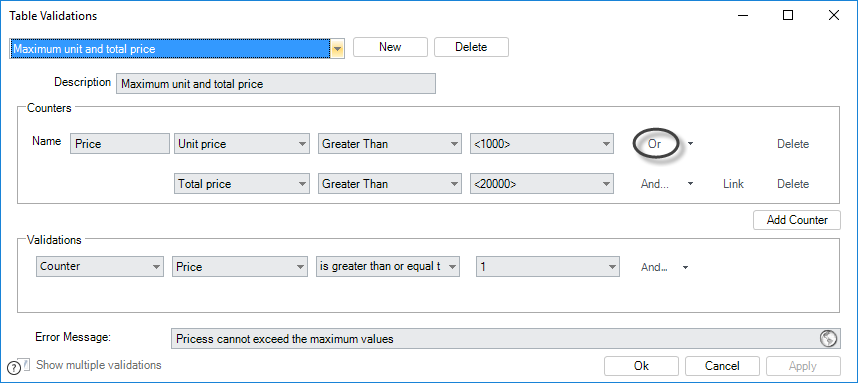Click the arrow next to Or operator

691,144
